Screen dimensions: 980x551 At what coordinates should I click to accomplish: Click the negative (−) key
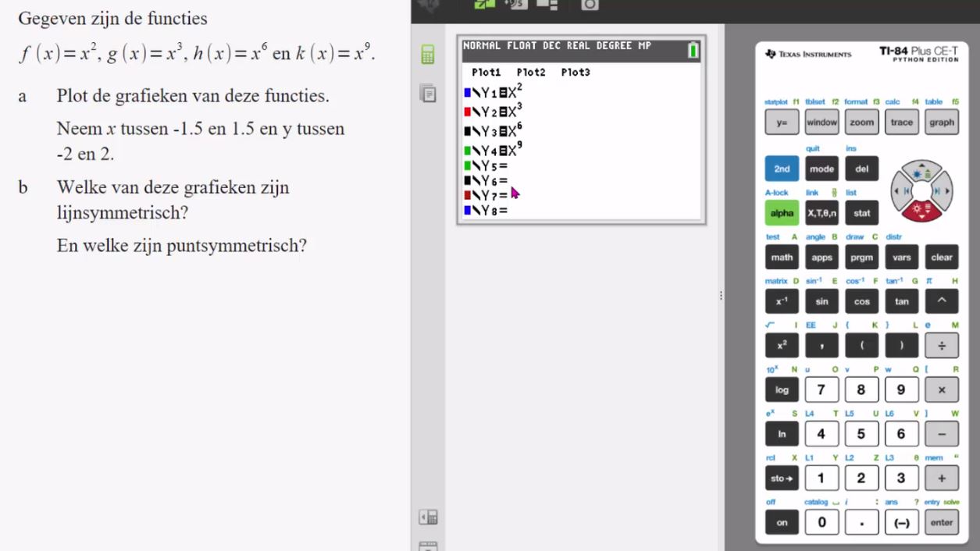[x=902, y=523]
